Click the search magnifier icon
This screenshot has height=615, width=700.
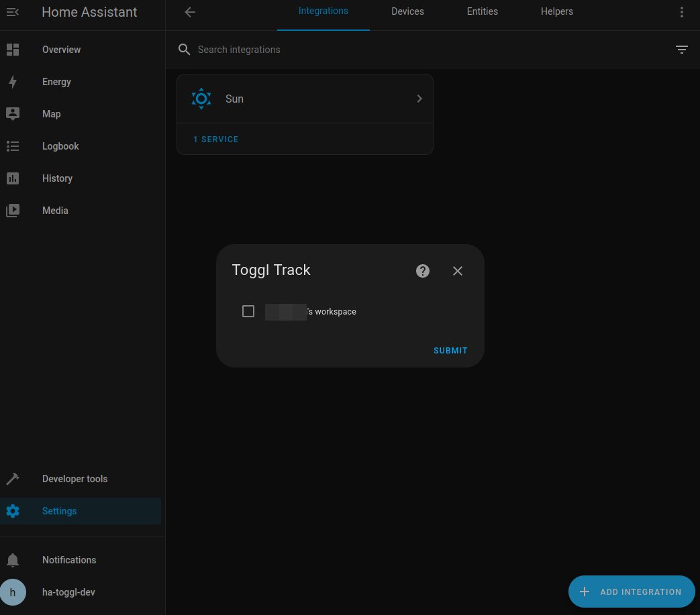(185, 50)
